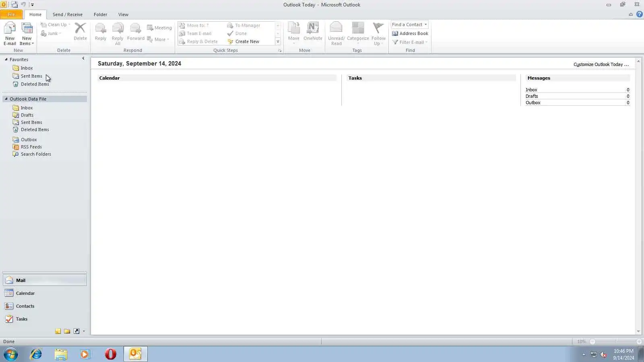Screen dimensions: 644x362
Task: Open the Shortcuts icon
Action: coord(76,331)
